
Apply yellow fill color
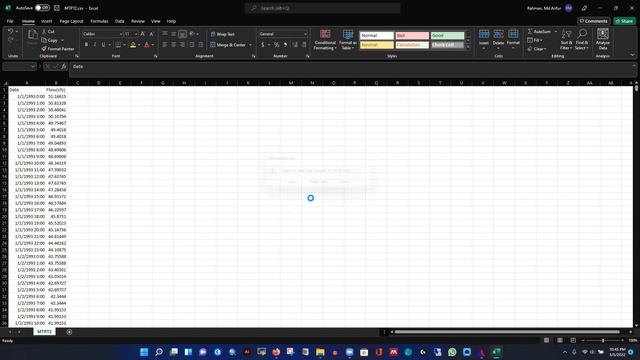click(x=133, y=44)
